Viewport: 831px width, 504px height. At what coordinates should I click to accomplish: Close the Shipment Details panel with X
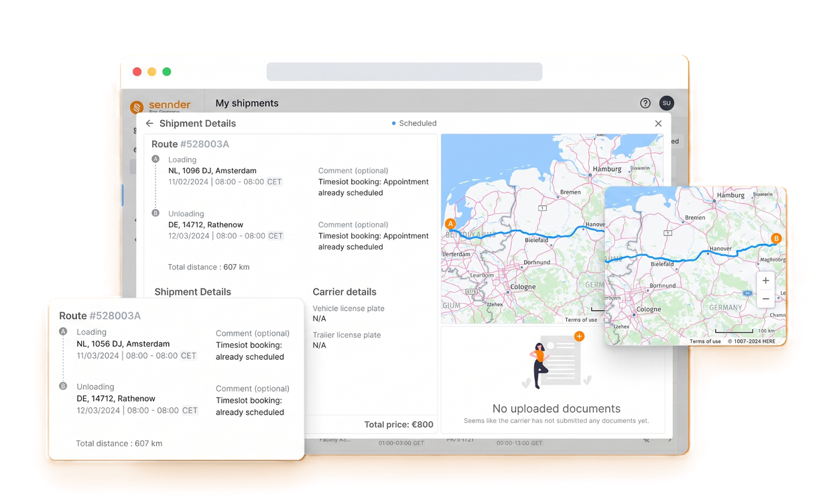tap(658, 123)
